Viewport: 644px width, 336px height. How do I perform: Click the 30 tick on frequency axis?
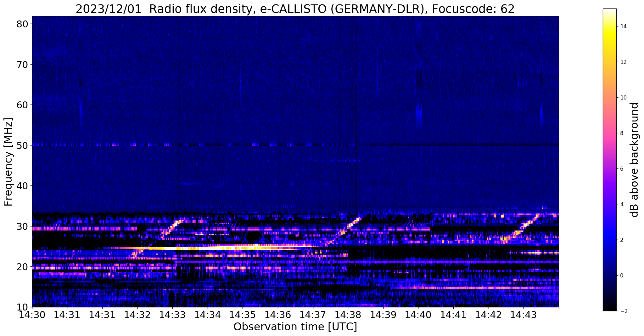click(x=23, y=226)
